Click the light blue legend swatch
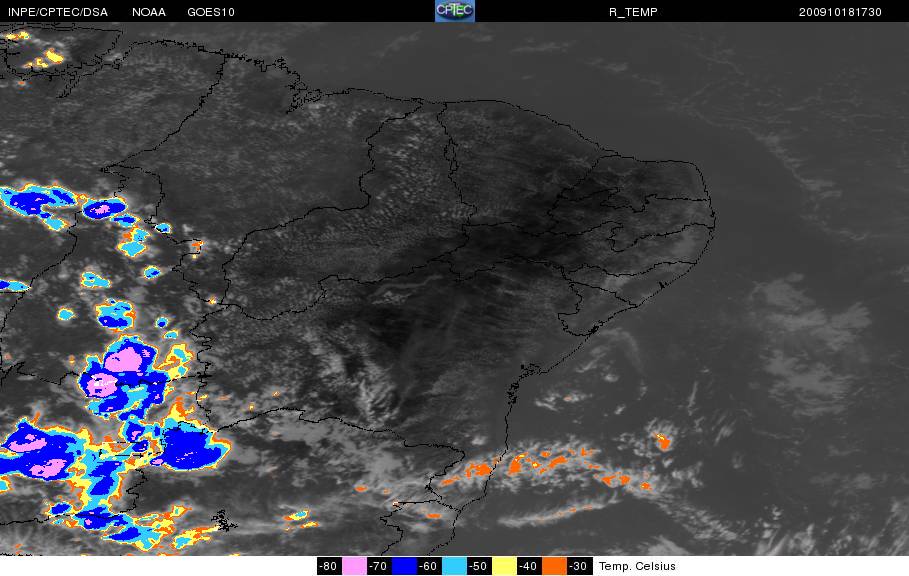 [x=454, y=566]
